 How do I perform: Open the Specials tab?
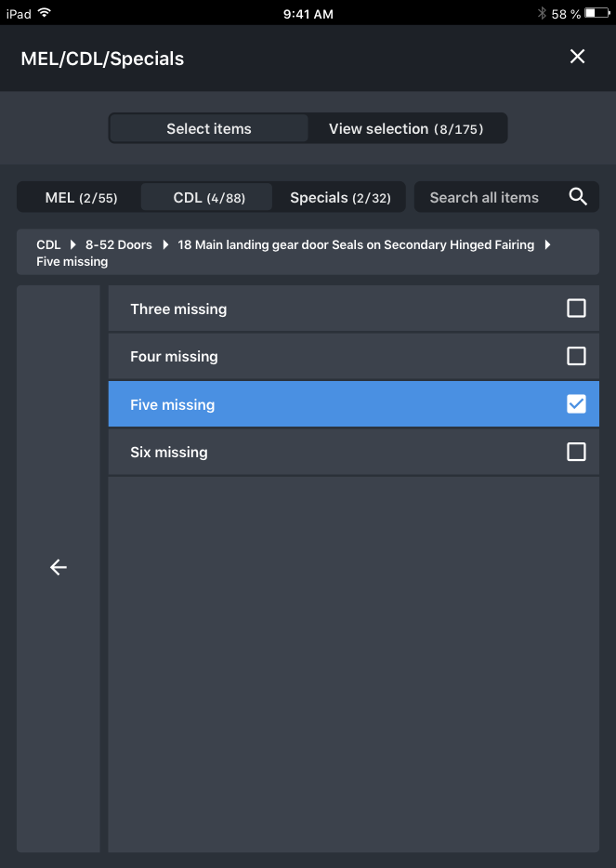tap(340, 198)
